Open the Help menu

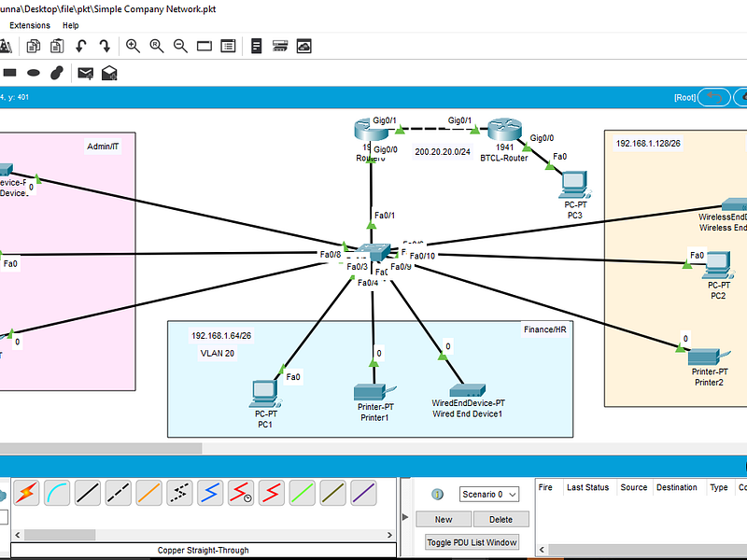(x=70, y=25)
